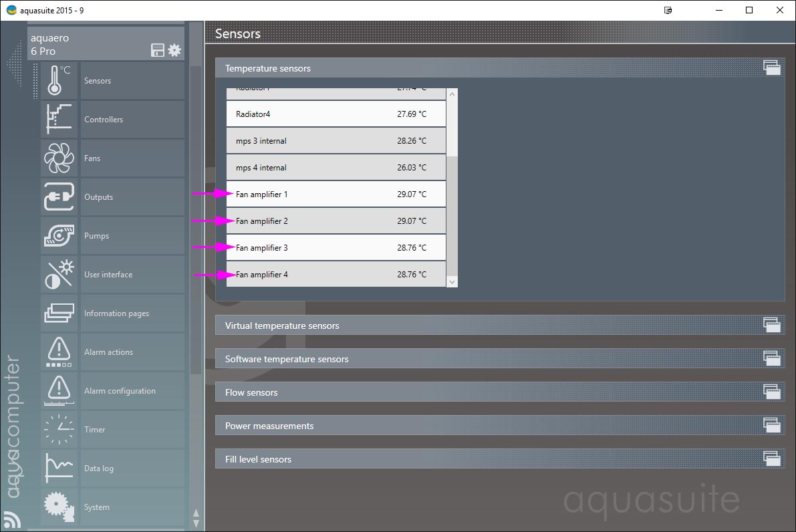Click the Data log graph icon
The height and width of the screenshot is (532, 796).
point(59,469)
